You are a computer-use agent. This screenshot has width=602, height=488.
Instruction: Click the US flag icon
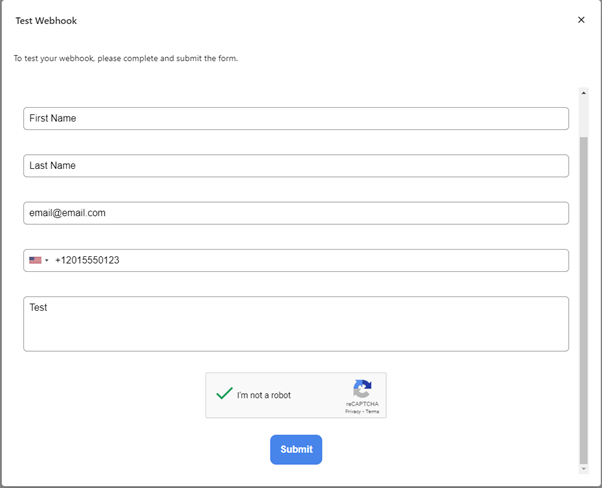(35, 260)
